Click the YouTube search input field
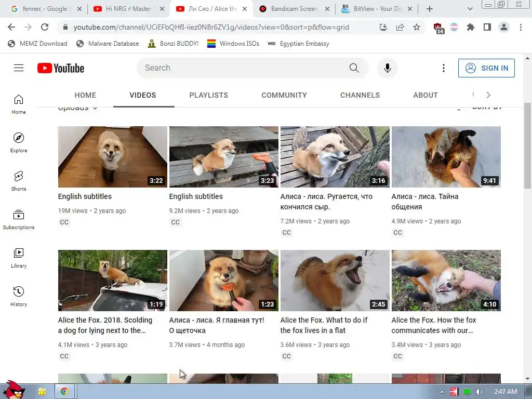 click(243, 68)
